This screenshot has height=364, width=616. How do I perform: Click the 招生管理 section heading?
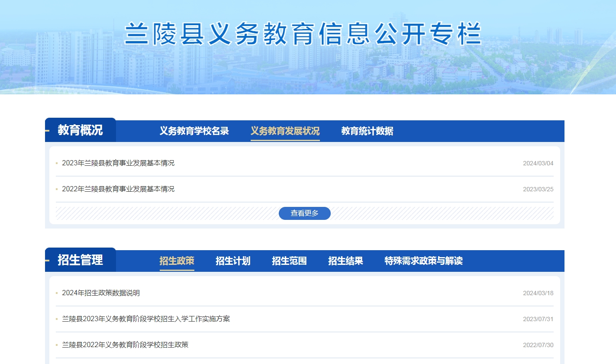coord(81,260)
